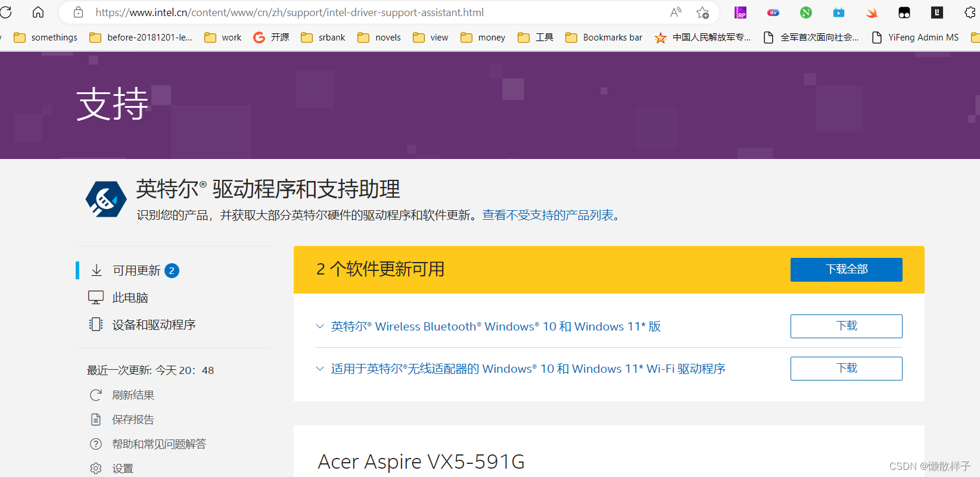Screen dimensions: 980x477
Task: Open the 'work' bookmarks folder
Action: 223,38
